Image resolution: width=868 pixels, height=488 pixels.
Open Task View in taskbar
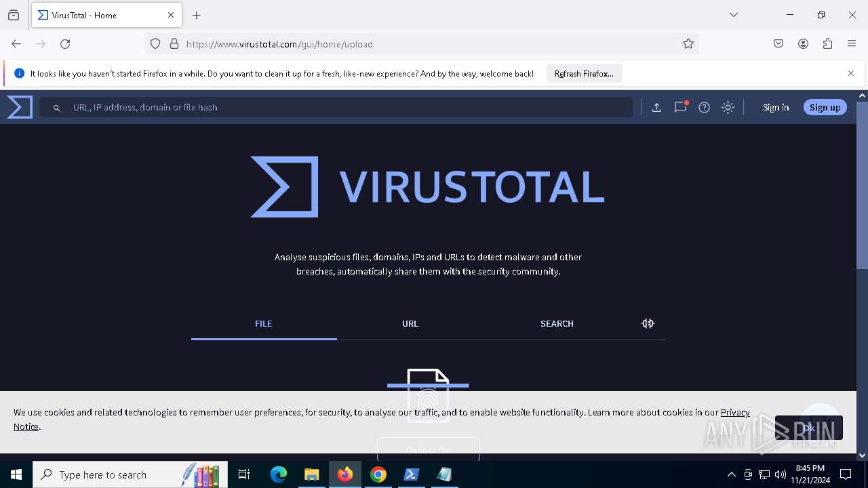point(244,474)
